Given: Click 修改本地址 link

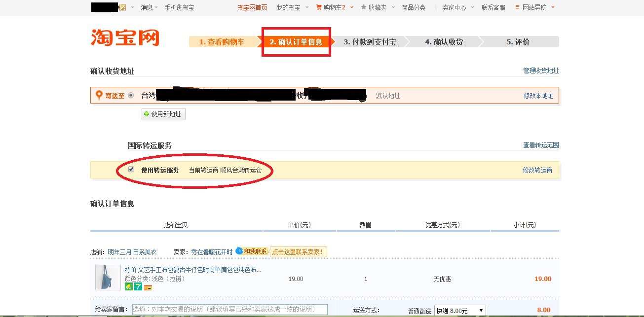Looking at the screenshot, I should pos(538,96).
